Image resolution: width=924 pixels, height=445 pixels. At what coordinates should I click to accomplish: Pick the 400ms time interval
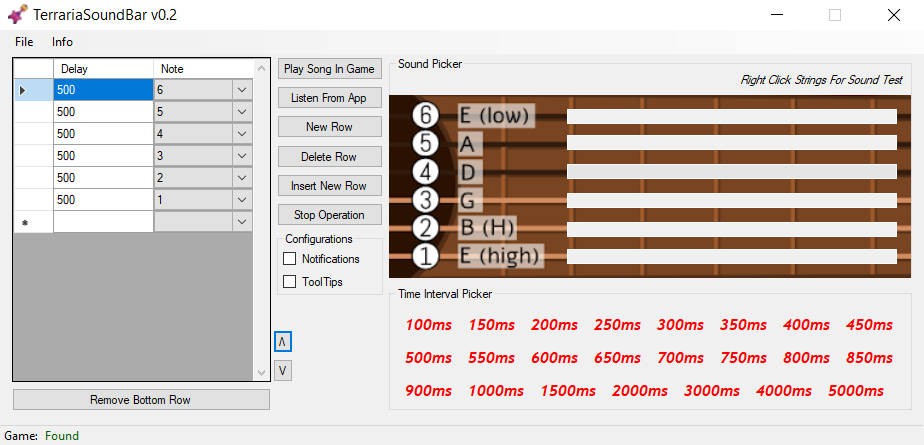coord(806,325)
